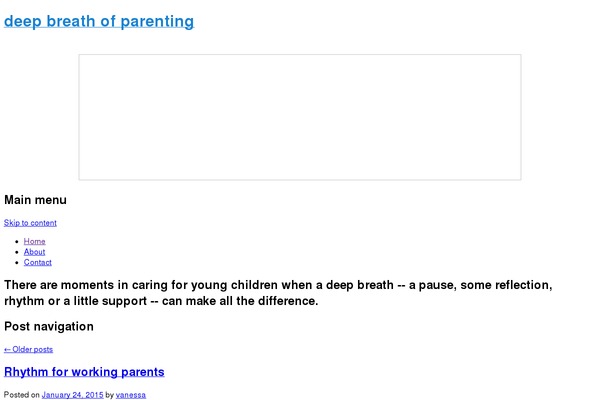Click the 'Main menu' heading
The height and width of the screenshot is (400, 600).
pyautogui.click(x=36, y=200)
